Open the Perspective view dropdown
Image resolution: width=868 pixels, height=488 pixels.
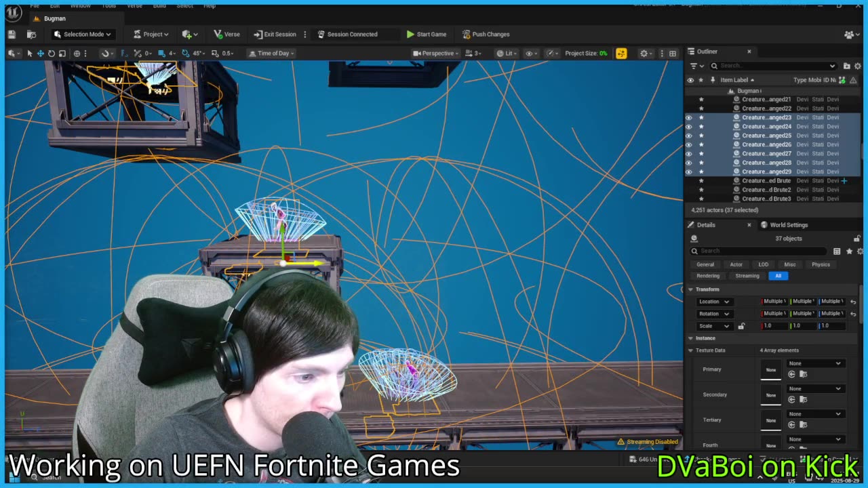[435, 53]
